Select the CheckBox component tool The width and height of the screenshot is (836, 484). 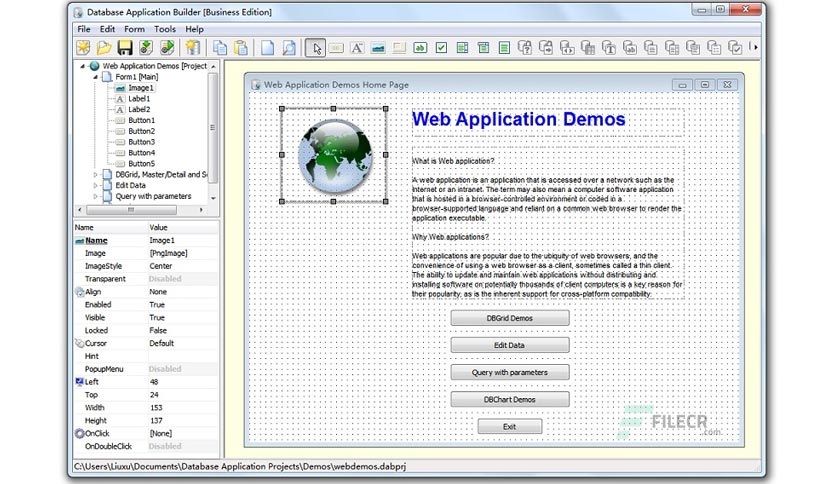coord(441,48)
